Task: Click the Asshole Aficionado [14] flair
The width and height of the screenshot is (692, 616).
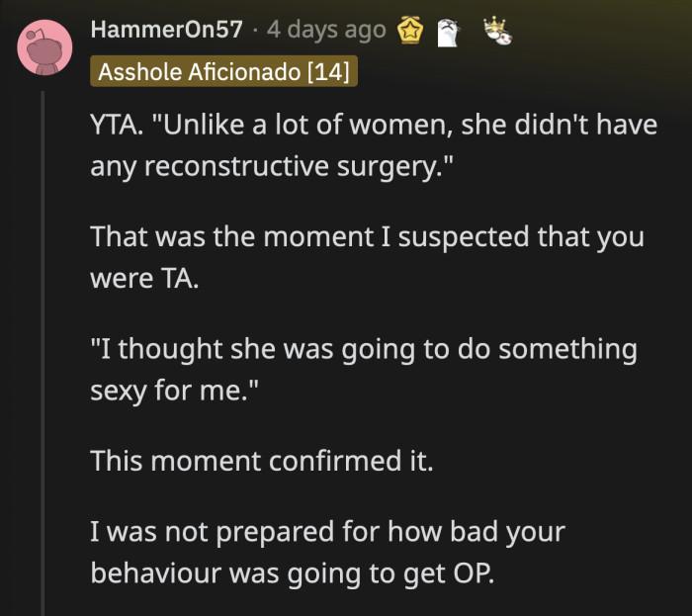Action: coord(225,72)
